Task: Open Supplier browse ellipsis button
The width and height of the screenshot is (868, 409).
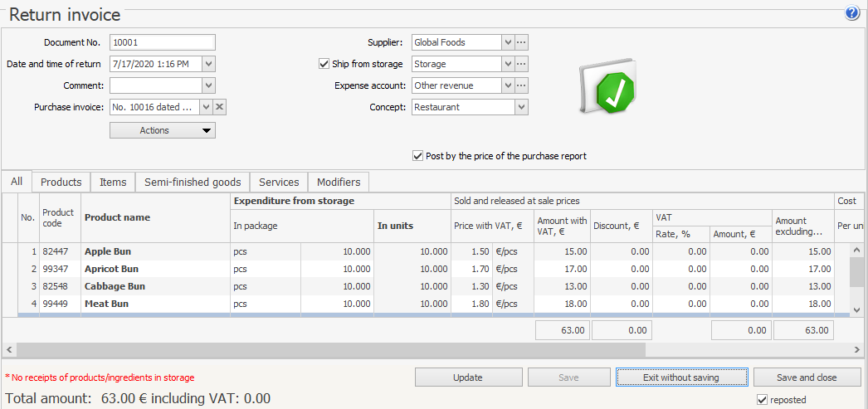Action: (521, 42)
